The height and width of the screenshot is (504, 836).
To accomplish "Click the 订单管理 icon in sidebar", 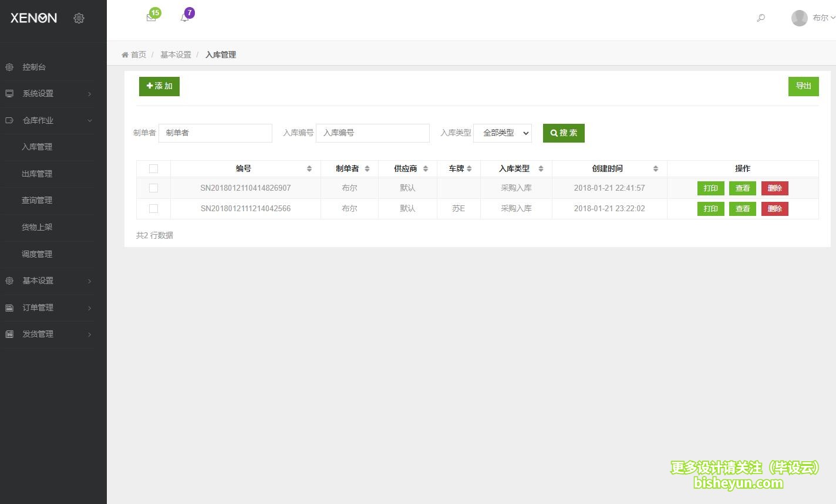I will tap(9, 307).
